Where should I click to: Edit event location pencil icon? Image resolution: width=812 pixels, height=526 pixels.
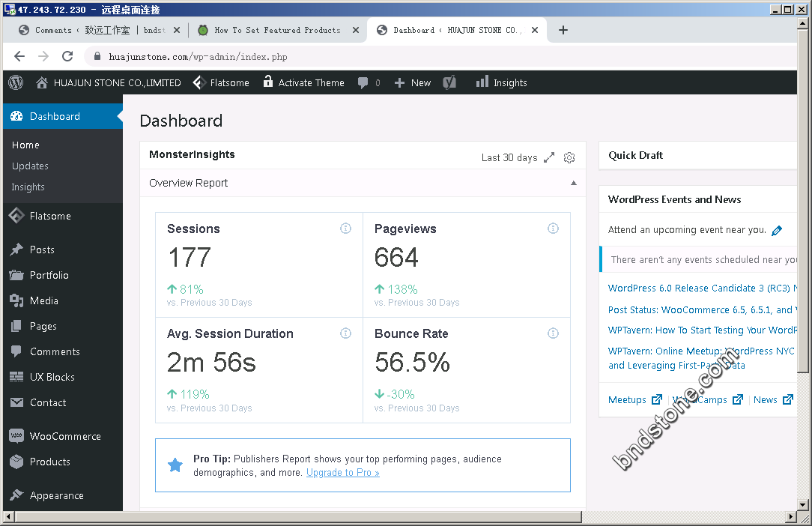click(777, 231)
